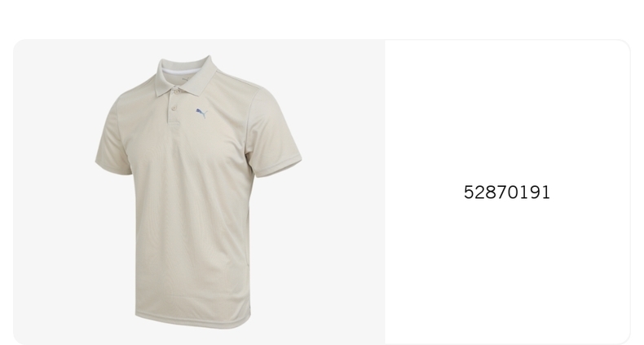Click the shirt's right short sleeve cuff
644x345 pixels.
(279, 167)
